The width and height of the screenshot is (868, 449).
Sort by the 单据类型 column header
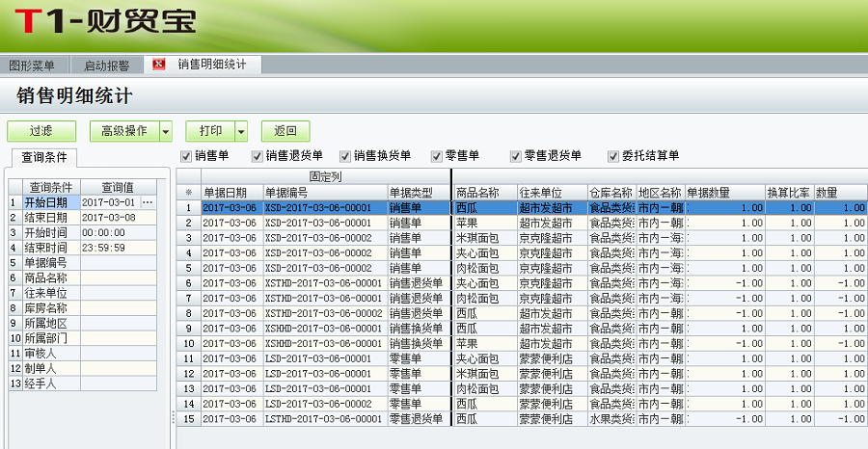(x=420, y=193)
